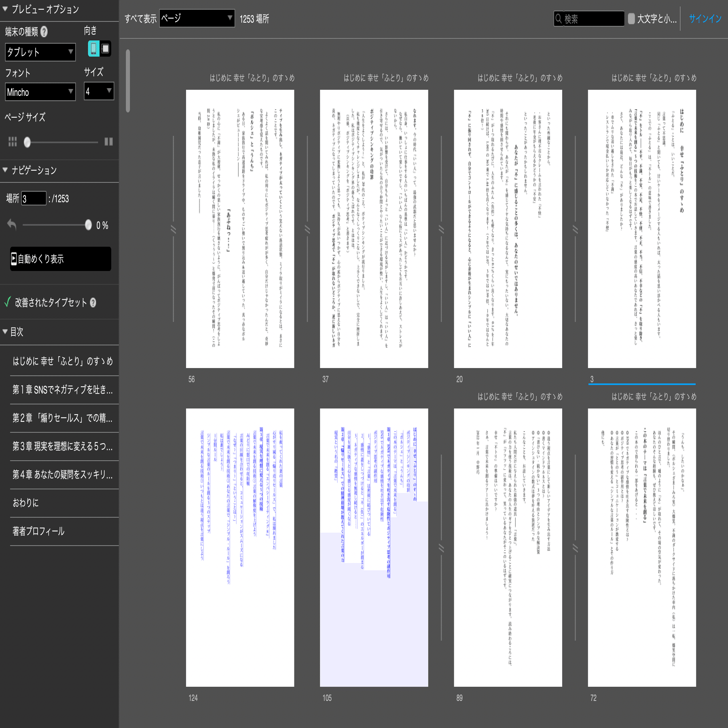Enable the 大文字と小文字 checkbox
This screenshot has height=728, width=728.
pos(631,18)
